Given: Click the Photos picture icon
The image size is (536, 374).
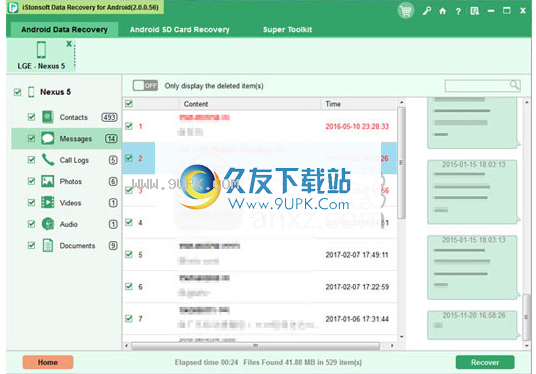Looking at the screenshot, I should pos(48,181).
